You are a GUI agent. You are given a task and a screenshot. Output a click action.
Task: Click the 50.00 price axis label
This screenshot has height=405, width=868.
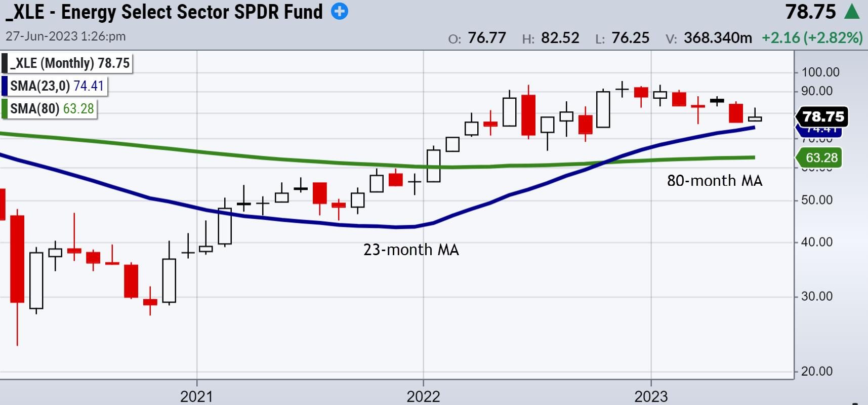(x=817, y=200)
